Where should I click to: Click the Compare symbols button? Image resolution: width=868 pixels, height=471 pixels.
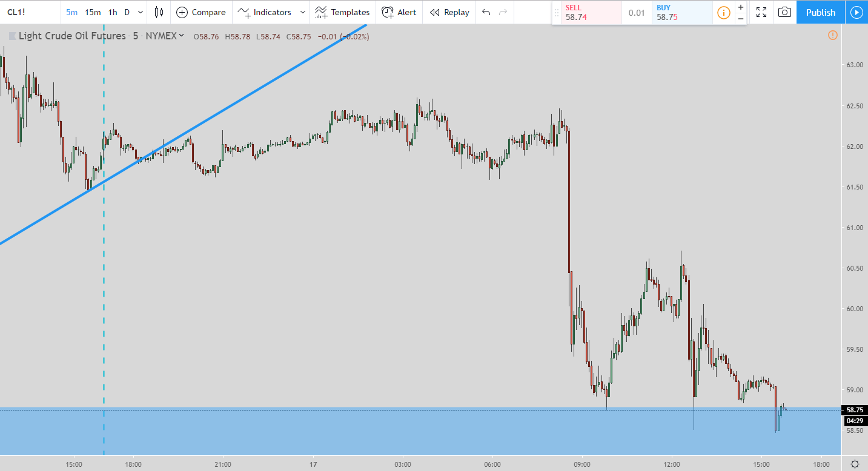coord(201,12)
